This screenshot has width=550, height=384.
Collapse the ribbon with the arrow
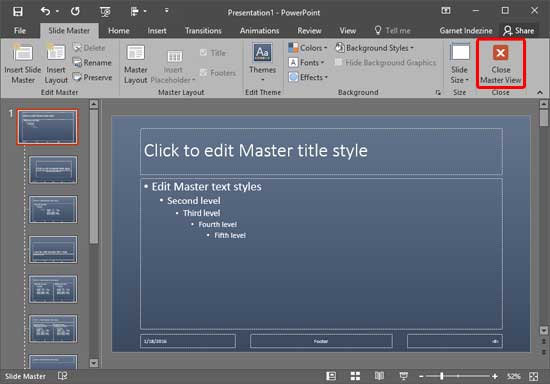(540, 93)
